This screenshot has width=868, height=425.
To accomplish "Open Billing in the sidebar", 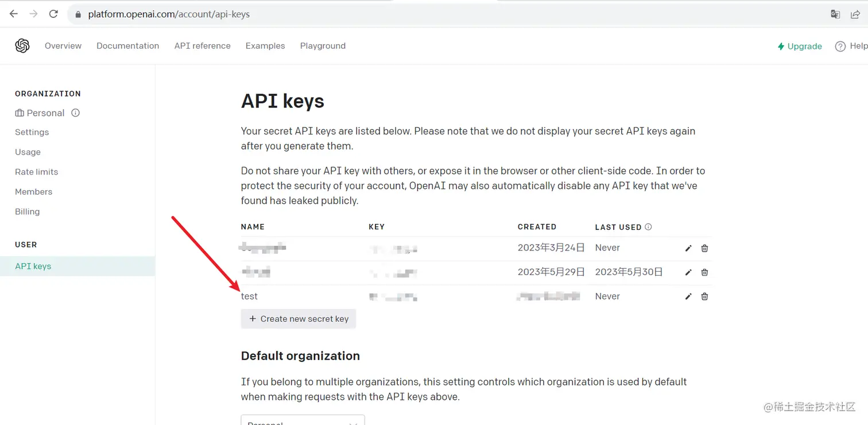I will (27, 211).
